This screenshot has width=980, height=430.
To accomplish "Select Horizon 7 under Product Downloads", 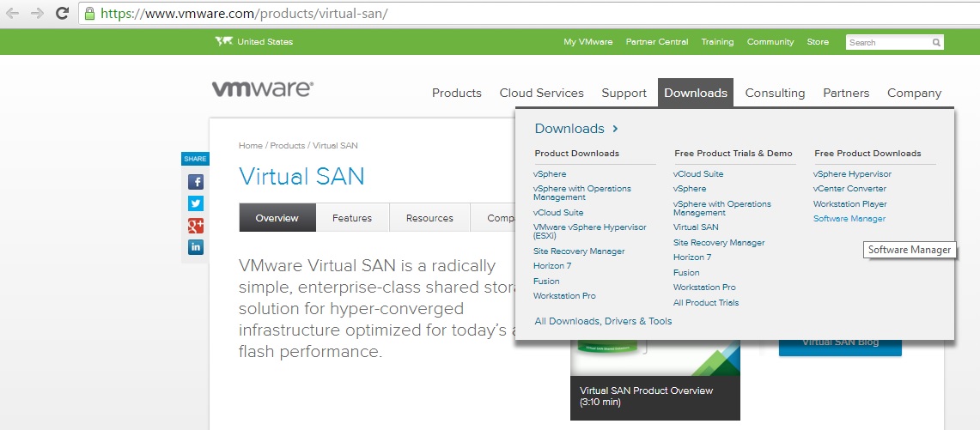I will [552, 265].
